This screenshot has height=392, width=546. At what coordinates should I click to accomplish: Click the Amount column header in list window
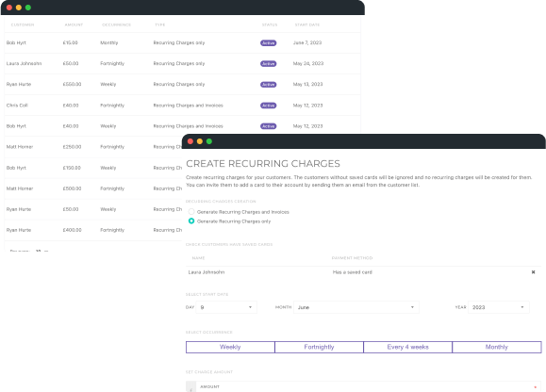74,24
